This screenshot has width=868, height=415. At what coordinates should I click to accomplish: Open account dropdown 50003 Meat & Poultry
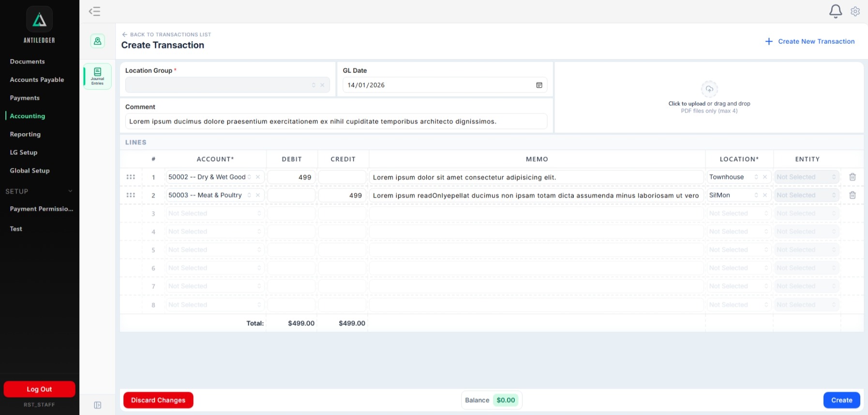(x=215, y=195)
